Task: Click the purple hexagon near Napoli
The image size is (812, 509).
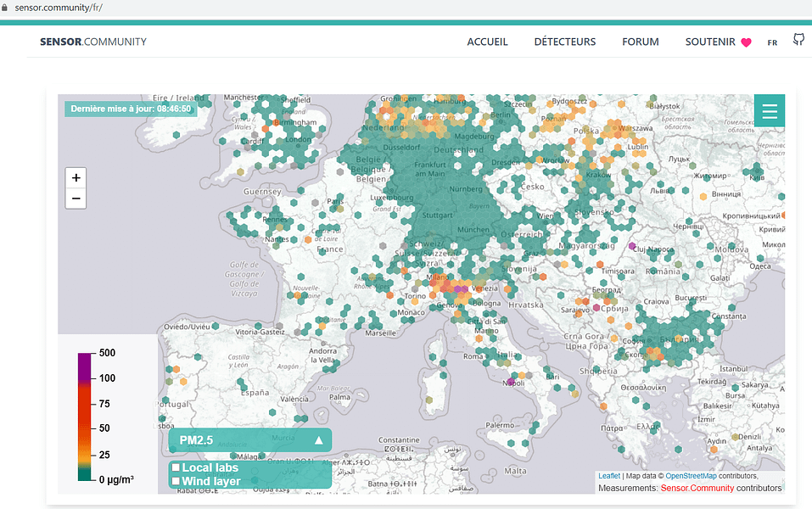Action: [511, 382]
